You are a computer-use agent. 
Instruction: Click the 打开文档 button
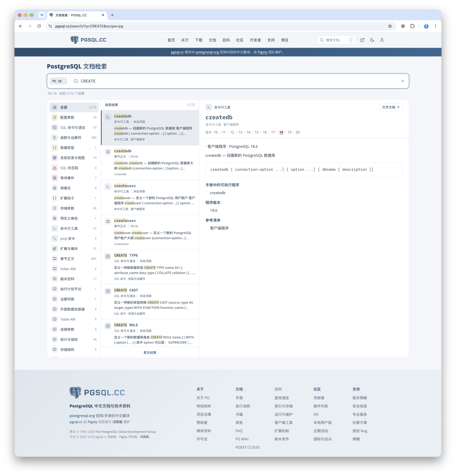tap(391, 107)
